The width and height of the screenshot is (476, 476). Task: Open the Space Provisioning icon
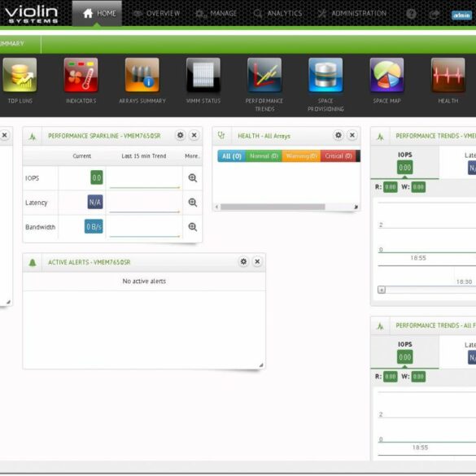click(325, 75)
